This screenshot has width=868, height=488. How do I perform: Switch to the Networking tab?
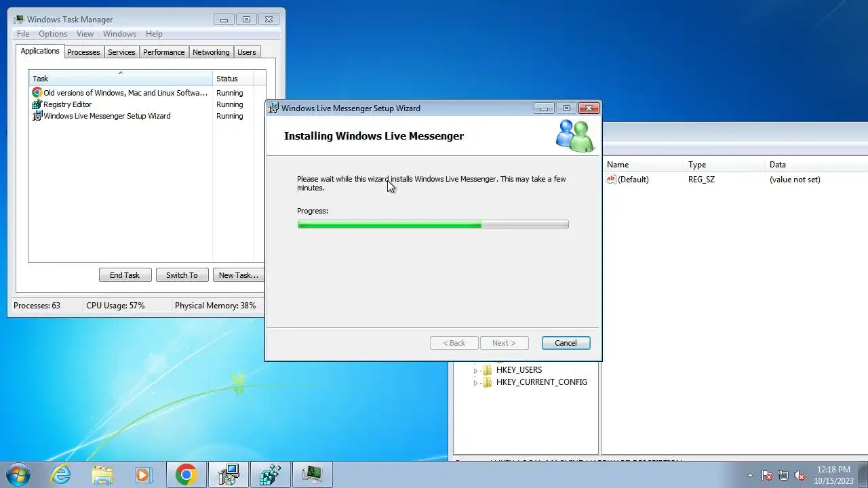tap(211, 52)
